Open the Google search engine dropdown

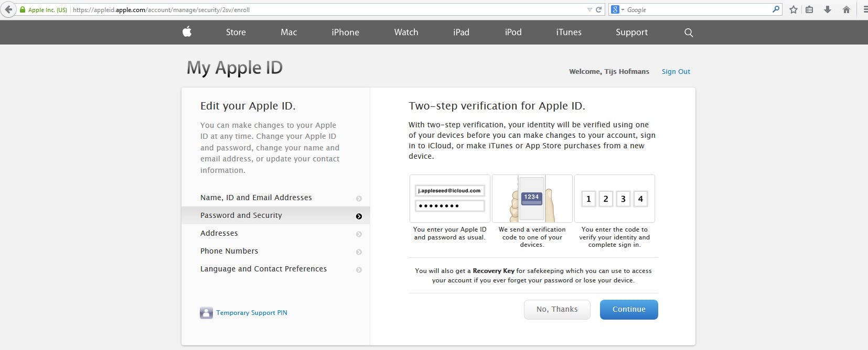pyautogui.click(x=617, y=9)
